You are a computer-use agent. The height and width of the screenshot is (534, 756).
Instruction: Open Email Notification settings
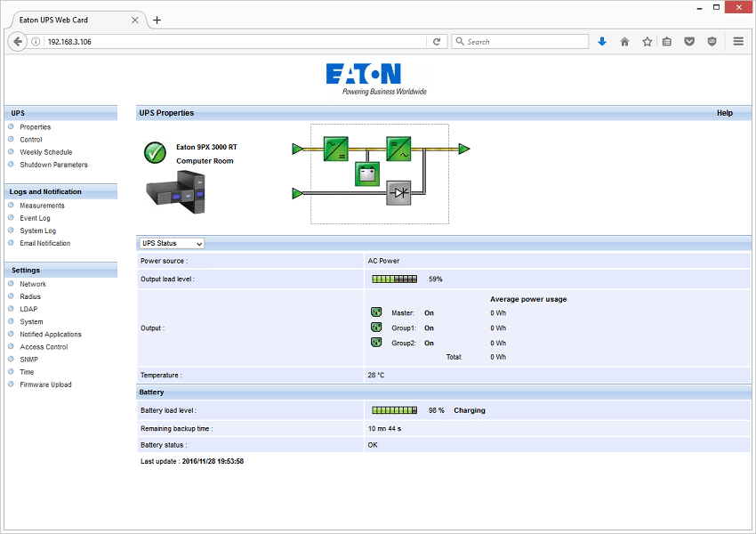point(44,243)
